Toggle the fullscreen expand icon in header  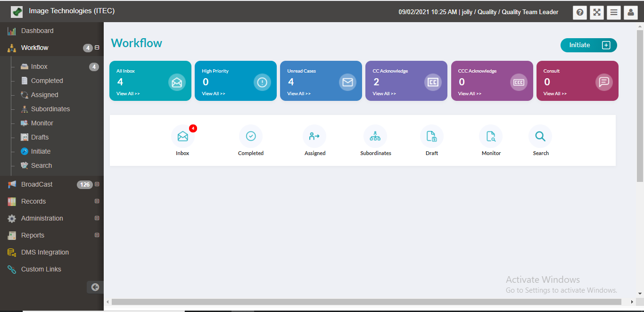point(596,12)
